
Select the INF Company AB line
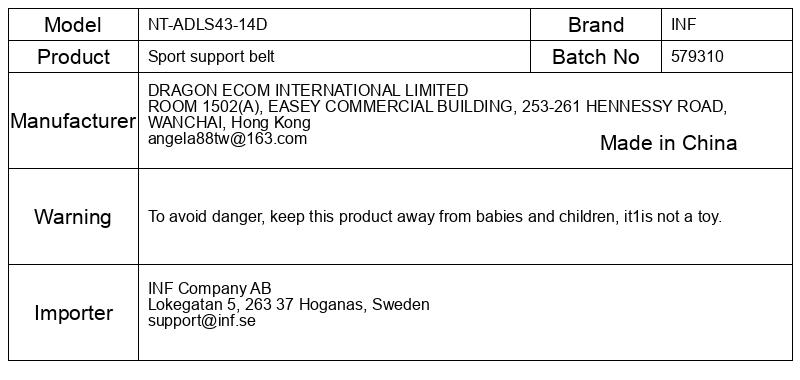(x=210, y=288)
